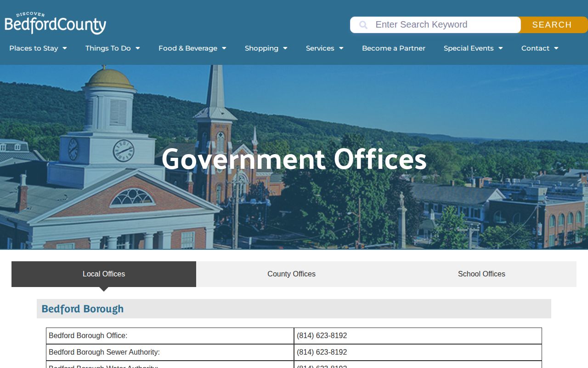Open the Food & Beverage menu
Image resolution: width=588 pixels, height=368 pixels.
188,48
